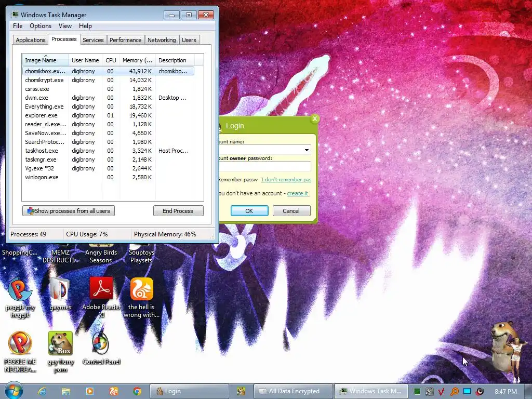Click the blue monitor tray icon
The image size is (532, 399).
467,392
